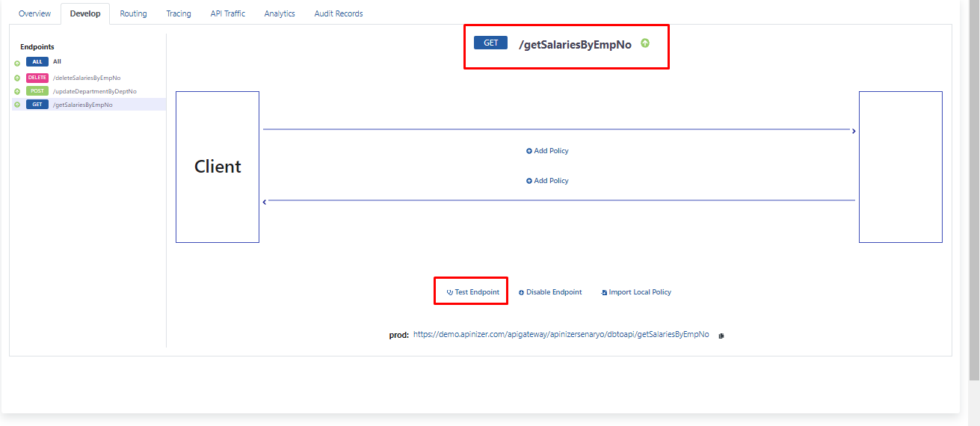The width and height of the screenshot is (980, 426).
Task: Click green status icon for /deleteSalariesByEmpNo
Action: point(17,78)
